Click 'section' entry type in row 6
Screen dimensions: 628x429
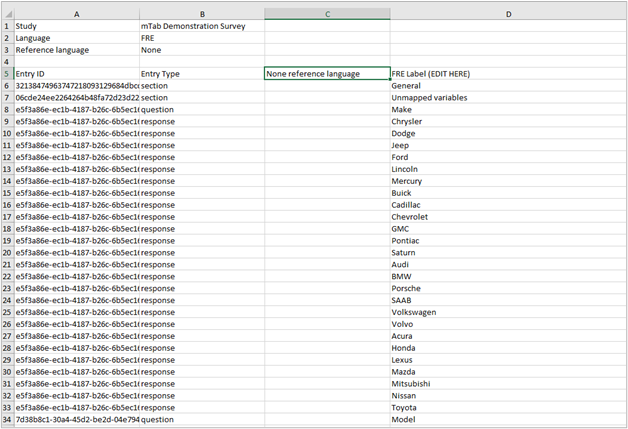coord(202,86)
